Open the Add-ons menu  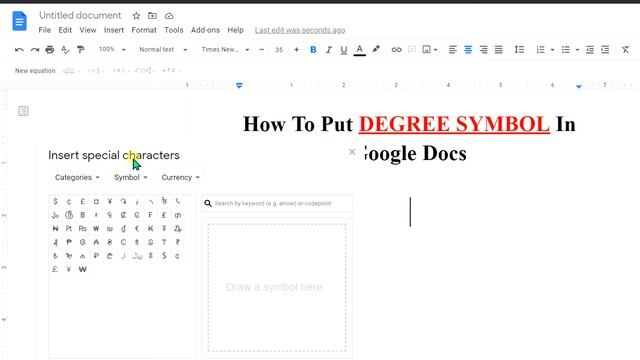pyautogui.click(x=205, y=30)
